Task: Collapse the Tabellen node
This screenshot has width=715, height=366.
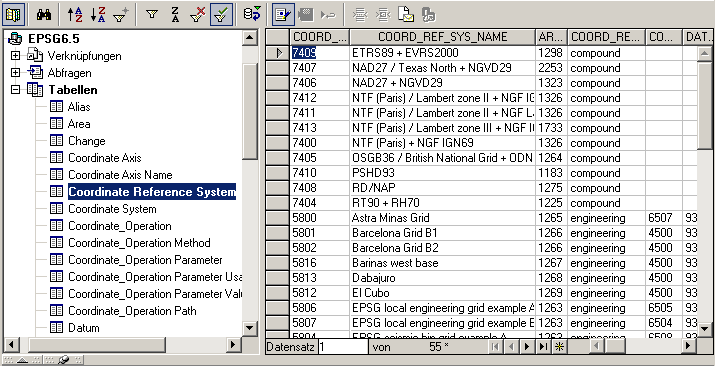Action: coord(16,90)
